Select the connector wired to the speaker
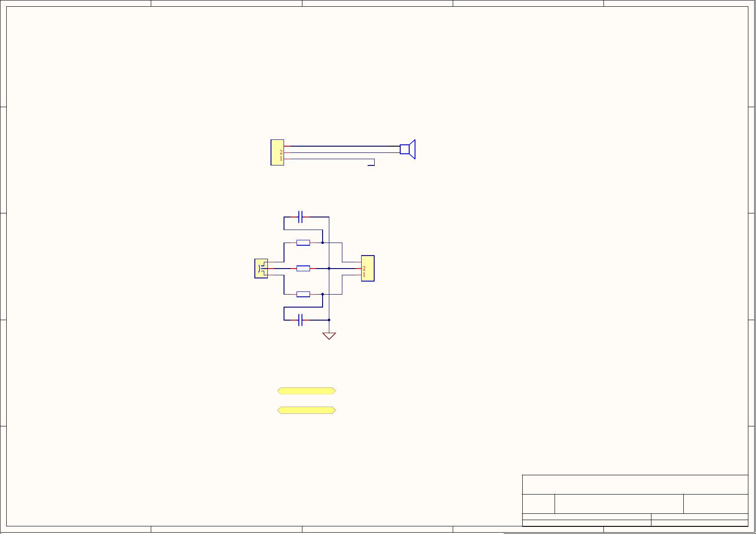The image size is (756, 534). (x=277, y=152)
